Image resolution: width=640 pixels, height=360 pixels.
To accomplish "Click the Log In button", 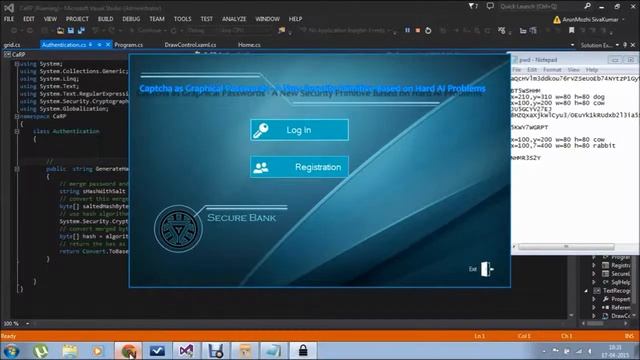I will 299,130.
